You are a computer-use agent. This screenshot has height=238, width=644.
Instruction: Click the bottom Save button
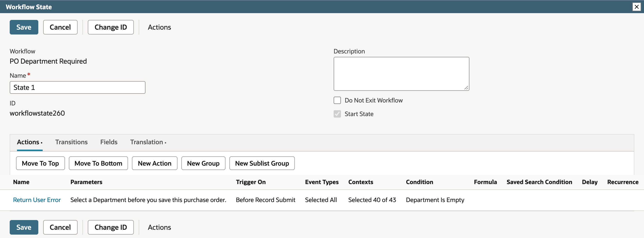point(24,227)
